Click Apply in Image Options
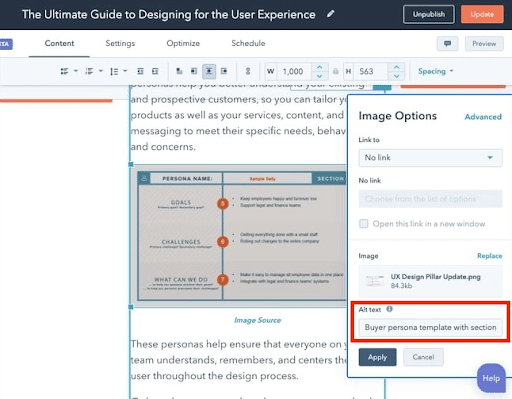The width and height of the screenshot is (512, 399). (377, 357)
